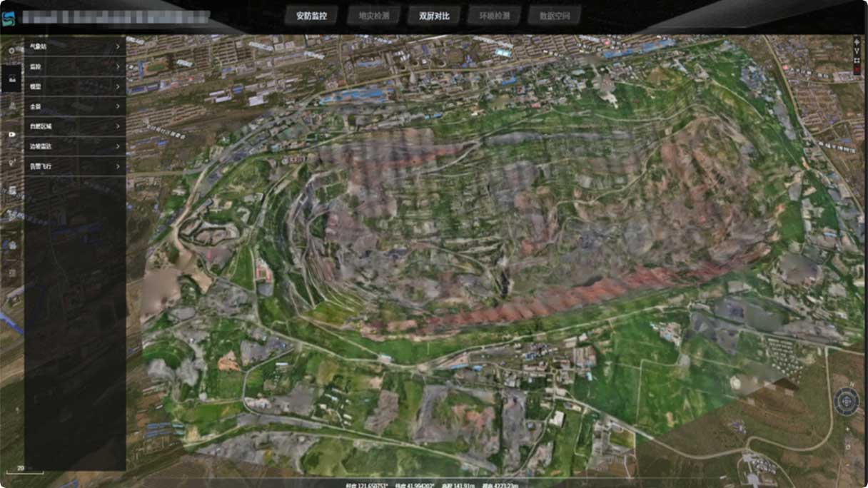Click the red icon in top-right map controls
Viewport: 868px width, 488px height.
tap(857, 69)
